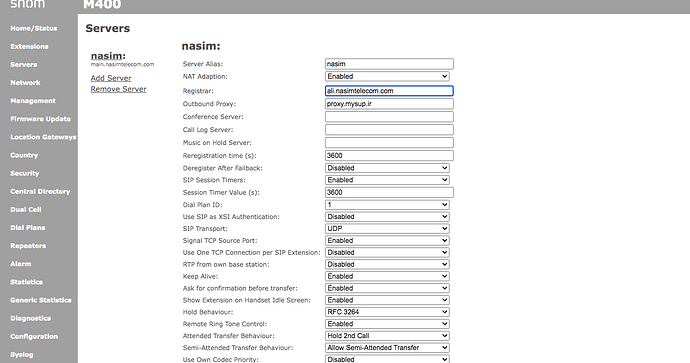Image resolution: width=690 pixels, height=363 pixels.
Task: Click the Registrar input field
Action: click(x=389, y=91)
